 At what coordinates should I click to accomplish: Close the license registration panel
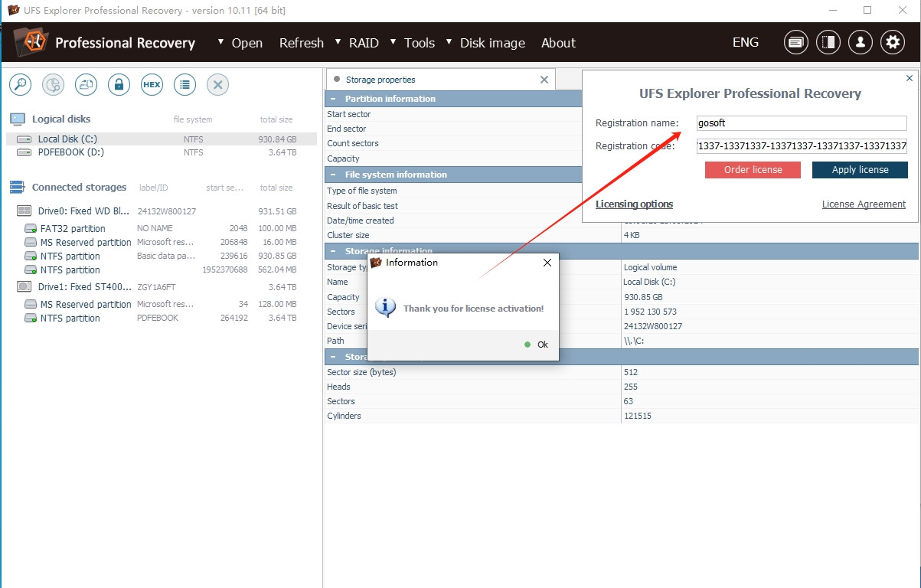coord(910,78)
